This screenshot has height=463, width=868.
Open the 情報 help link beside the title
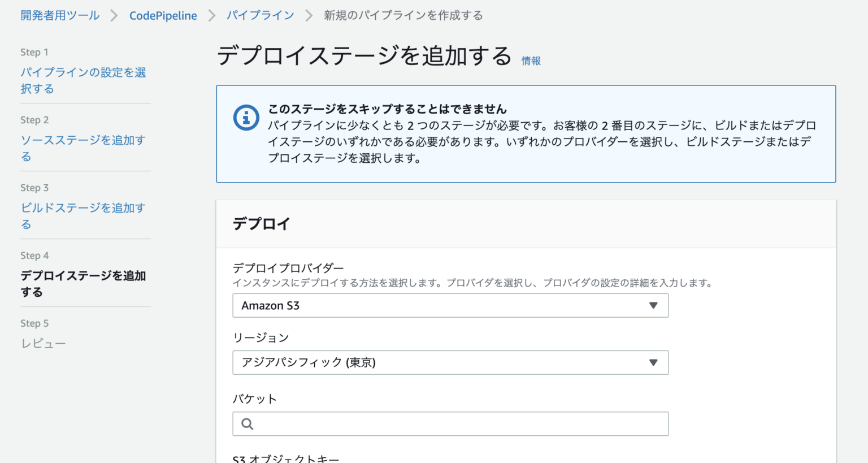pyautogui.click(x=531, y=60)
